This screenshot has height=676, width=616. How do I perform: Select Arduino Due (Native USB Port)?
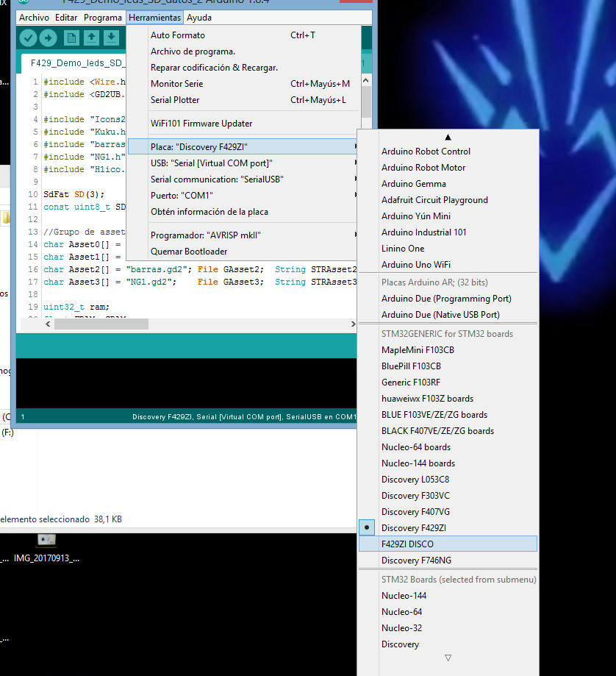click(x=448, y=315)
